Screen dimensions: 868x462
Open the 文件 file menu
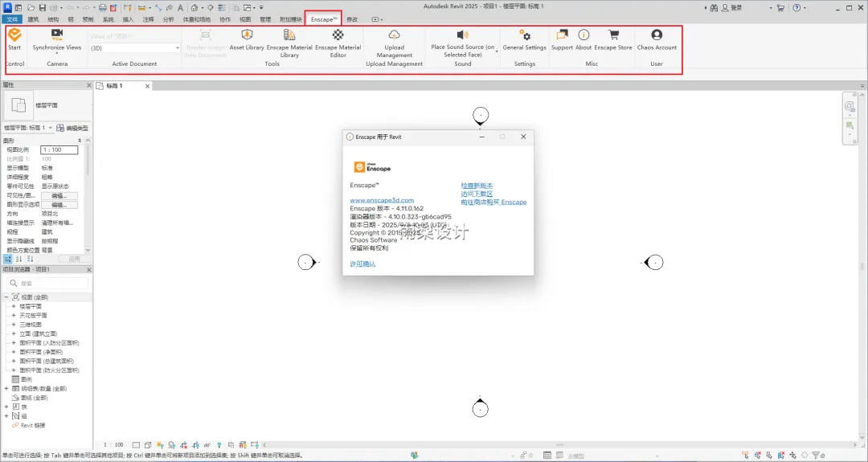tap(12, 19)
